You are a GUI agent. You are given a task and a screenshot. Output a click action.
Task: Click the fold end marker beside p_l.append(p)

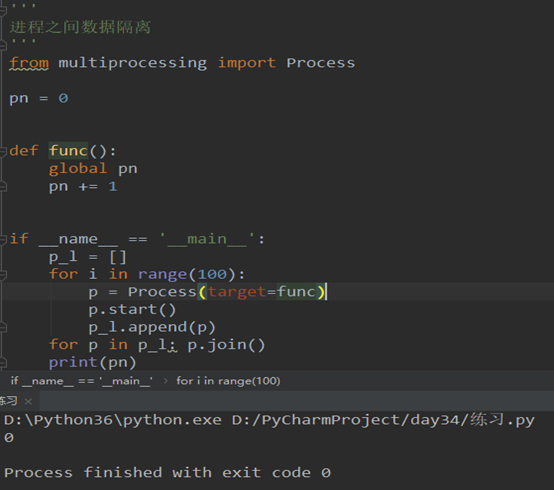(3, 328)
